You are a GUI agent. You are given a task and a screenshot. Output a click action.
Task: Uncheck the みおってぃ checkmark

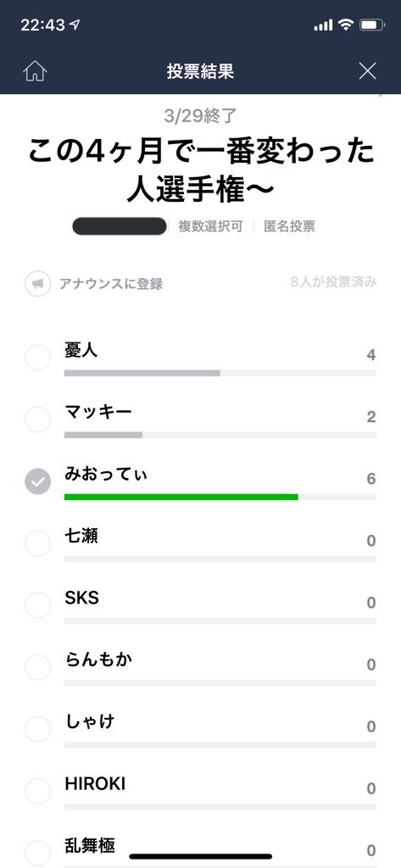click(x=37, y=481)
